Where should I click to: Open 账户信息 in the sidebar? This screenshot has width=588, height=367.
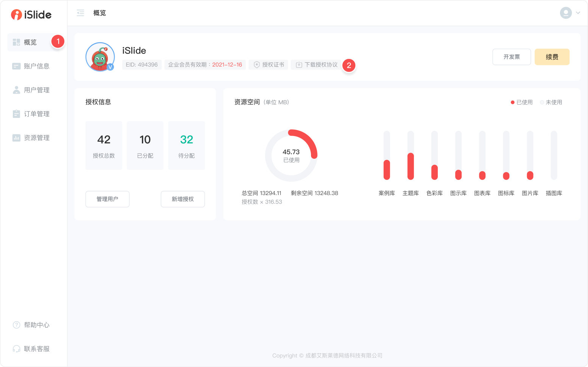[36, 66]
